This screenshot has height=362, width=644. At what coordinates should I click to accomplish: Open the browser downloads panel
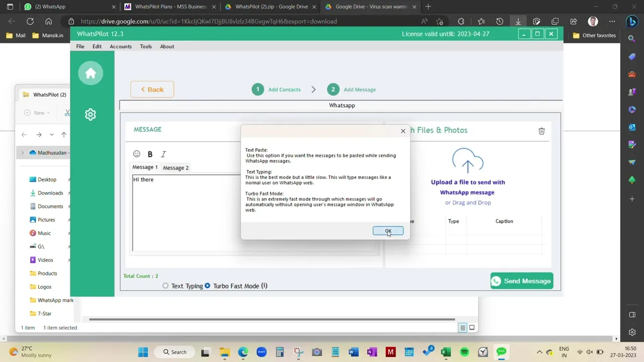click(518, 21)
